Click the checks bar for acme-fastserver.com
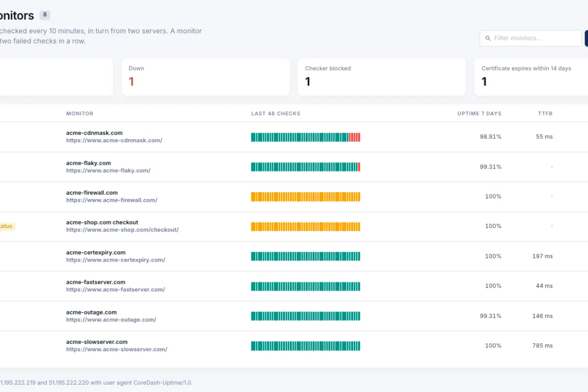This screenshot has height=392, width=588. [x=306, y=286]
